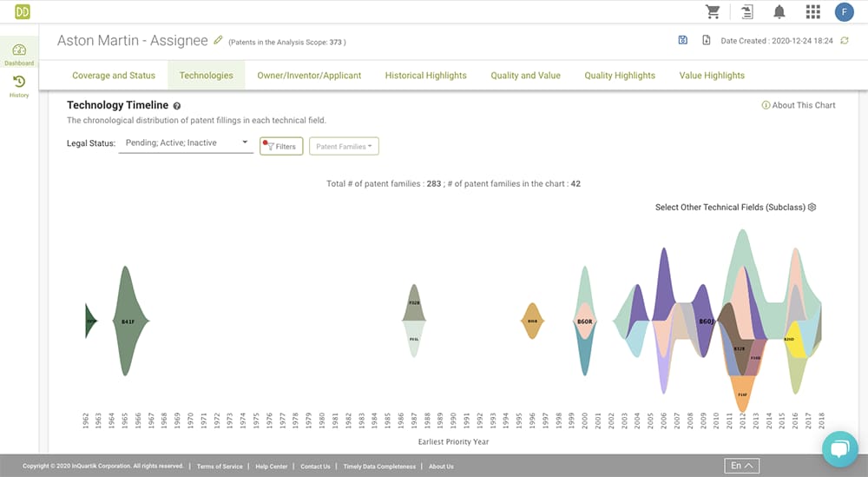Viewport: 868px width, 477px height.
Task: Open Terms of Service link
Action: coord(220,467)
